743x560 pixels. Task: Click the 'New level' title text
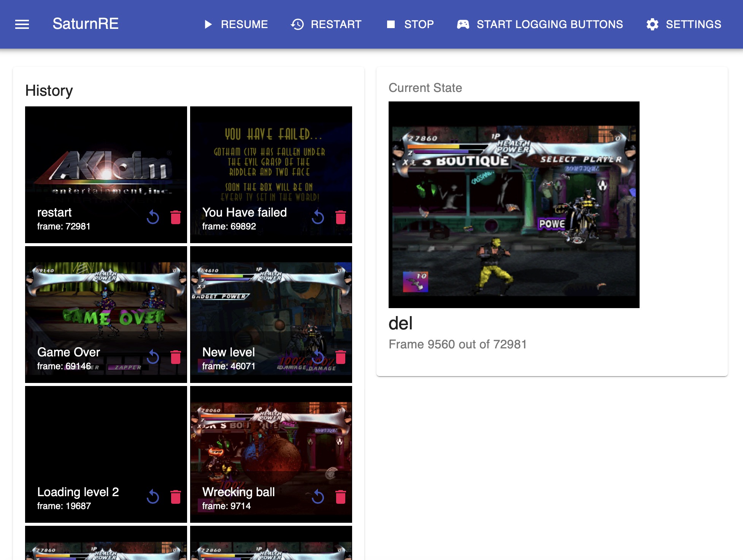(229, 352)
